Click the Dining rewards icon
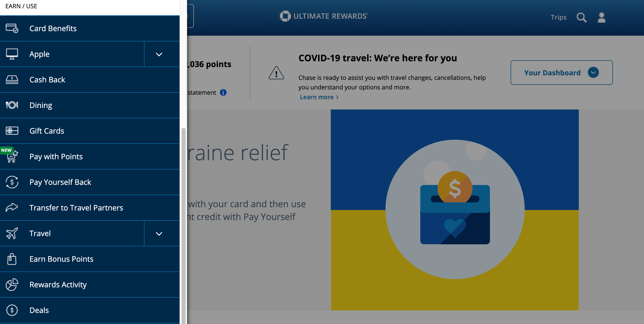The width and height of the screenshot is (644, 324). (12, 104)
